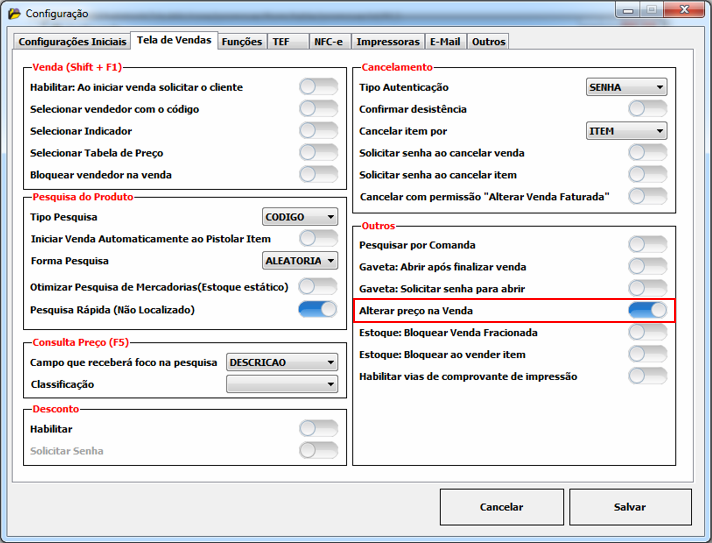712x543 pixels.
Task: Click the 'Salvar' button
Action: (630, 507)
